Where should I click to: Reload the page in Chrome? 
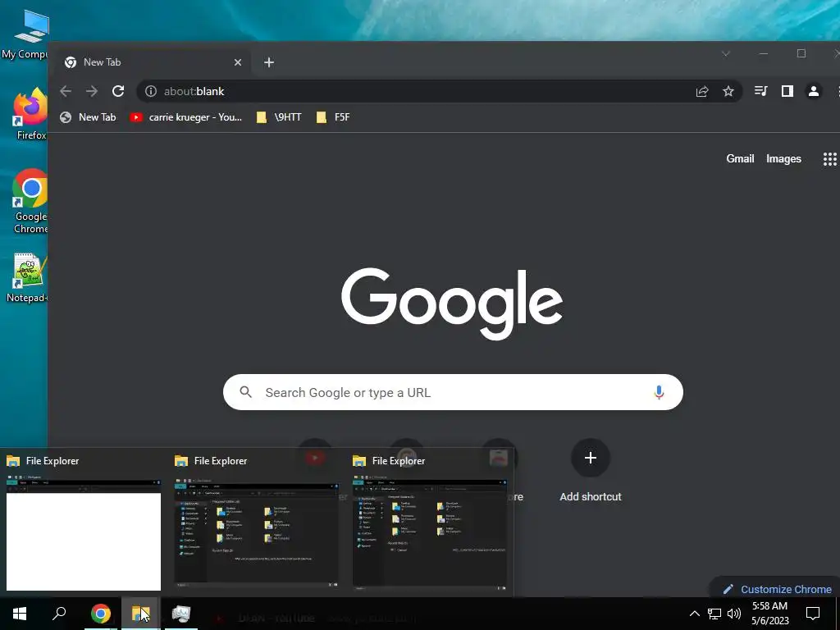click(118, 91)
